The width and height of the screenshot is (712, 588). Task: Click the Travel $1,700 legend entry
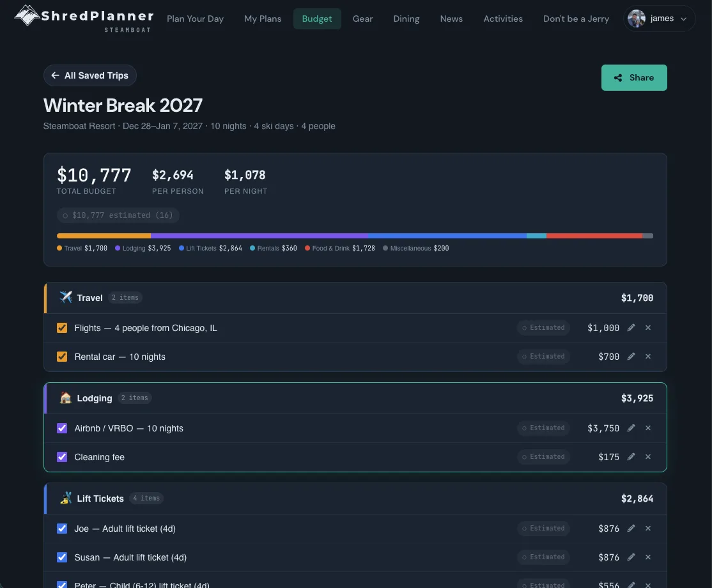point(82,249)
